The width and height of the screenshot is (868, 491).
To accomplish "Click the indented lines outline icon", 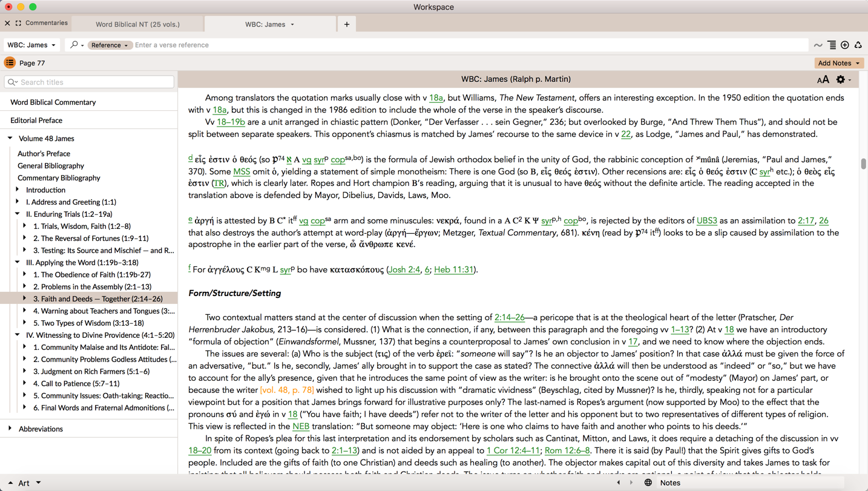I will [832, 45].
